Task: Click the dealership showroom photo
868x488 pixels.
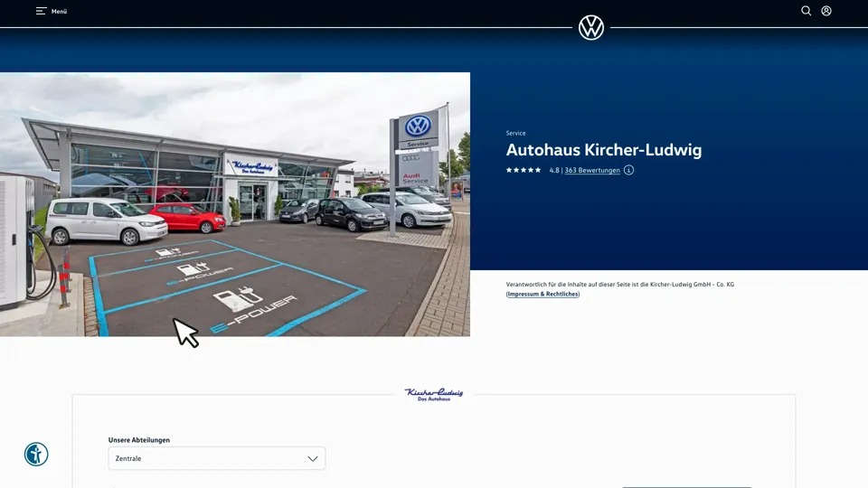Action: pyautogui.click(x=235, y=204)
